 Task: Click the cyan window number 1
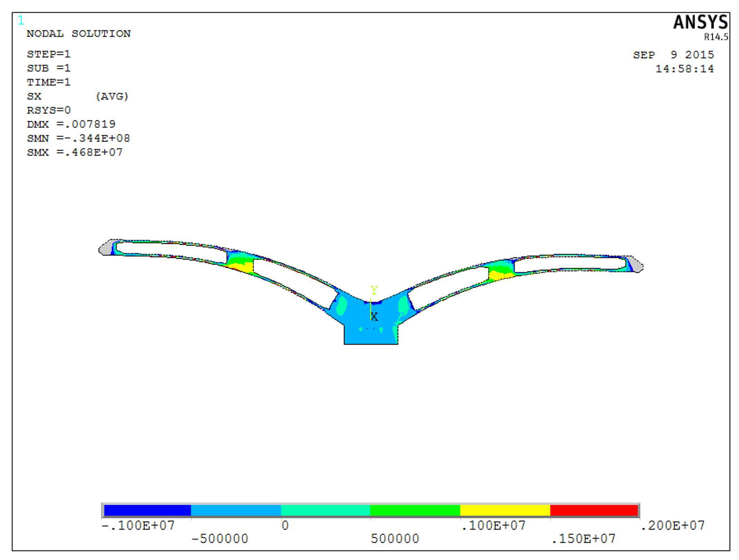click(21, 21)
